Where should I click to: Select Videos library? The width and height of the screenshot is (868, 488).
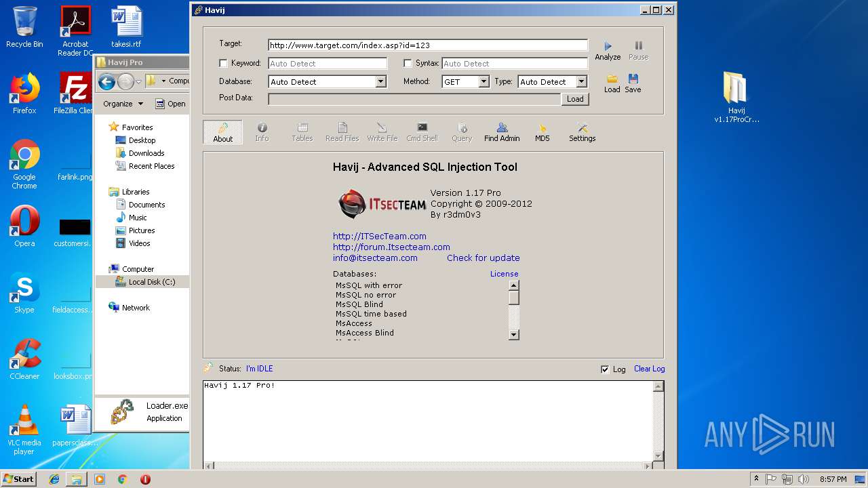(140, 243)
